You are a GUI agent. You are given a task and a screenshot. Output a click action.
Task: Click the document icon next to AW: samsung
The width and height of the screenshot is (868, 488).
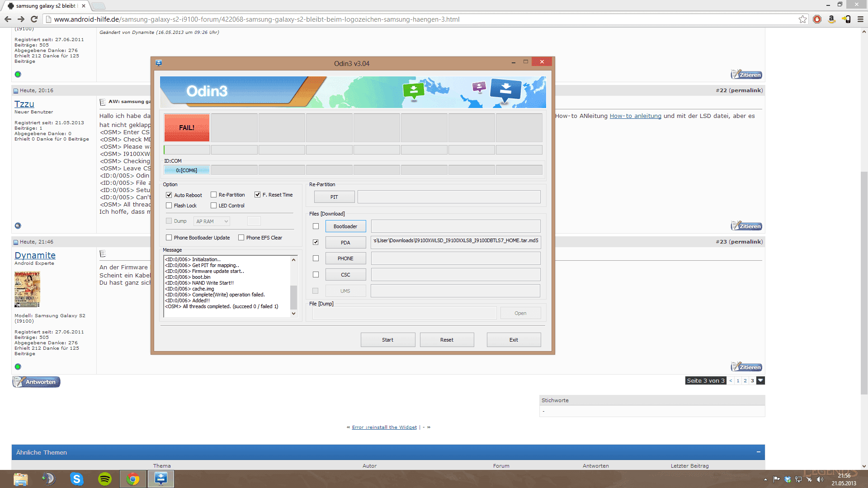pos(103,102)
